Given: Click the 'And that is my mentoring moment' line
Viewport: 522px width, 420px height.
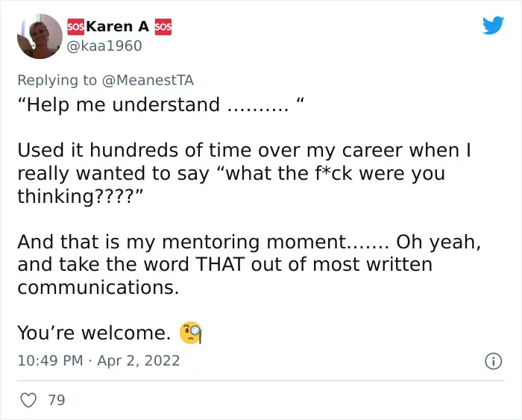Looking at the screenshot, I should click(204, 242).
